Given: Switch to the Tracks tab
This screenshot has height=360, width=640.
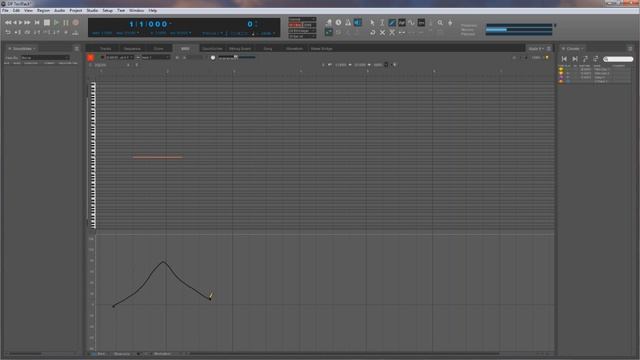Looking at the screenshot, I should 105,49.
